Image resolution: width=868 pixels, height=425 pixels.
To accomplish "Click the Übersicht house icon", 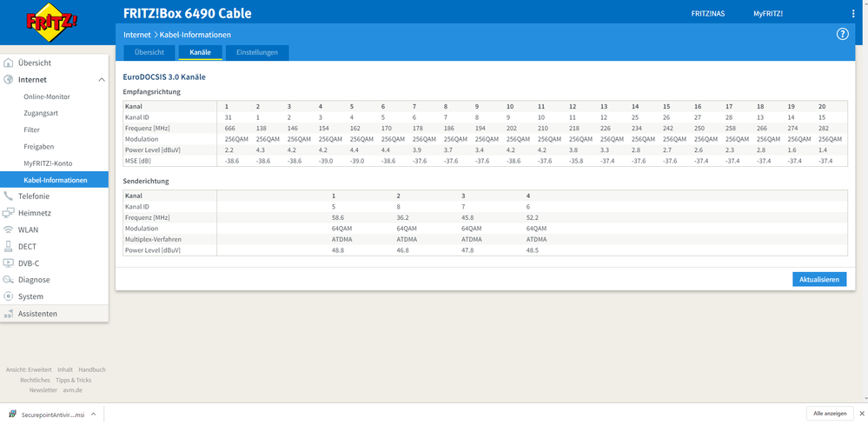I will click(9, 63).
